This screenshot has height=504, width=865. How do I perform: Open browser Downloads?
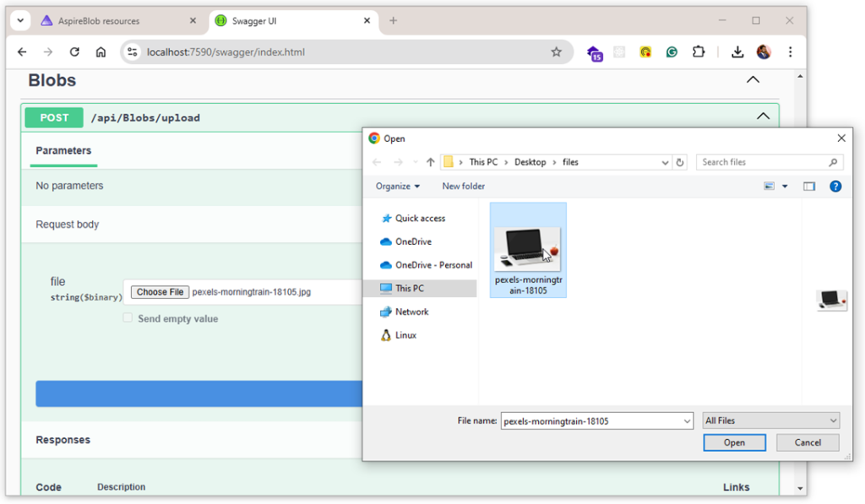(737, 51)
